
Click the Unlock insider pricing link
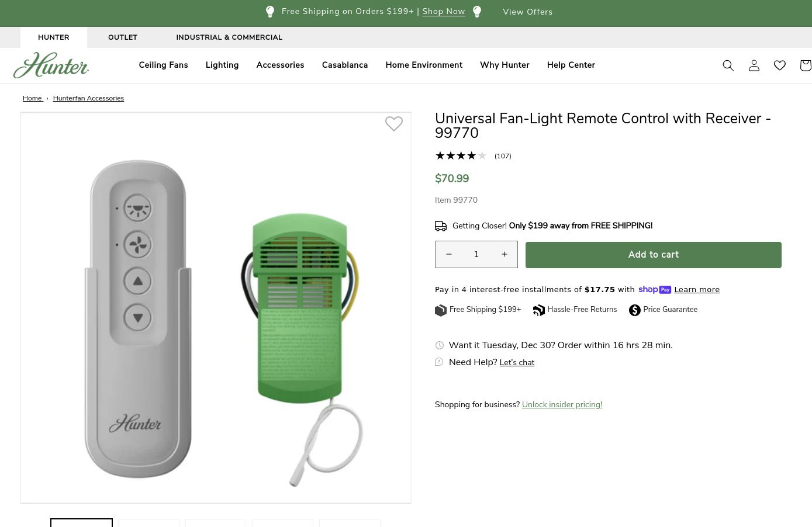562,405
